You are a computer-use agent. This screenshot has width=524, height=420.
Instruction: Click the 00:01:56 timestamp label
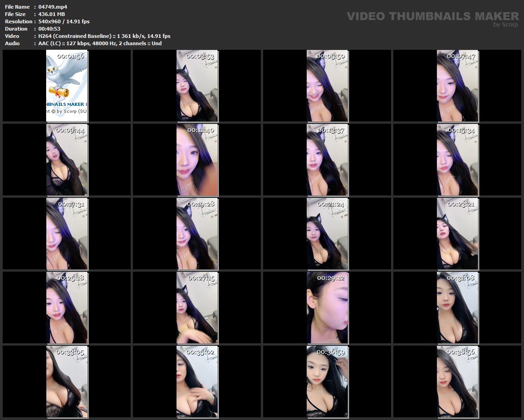70,56
